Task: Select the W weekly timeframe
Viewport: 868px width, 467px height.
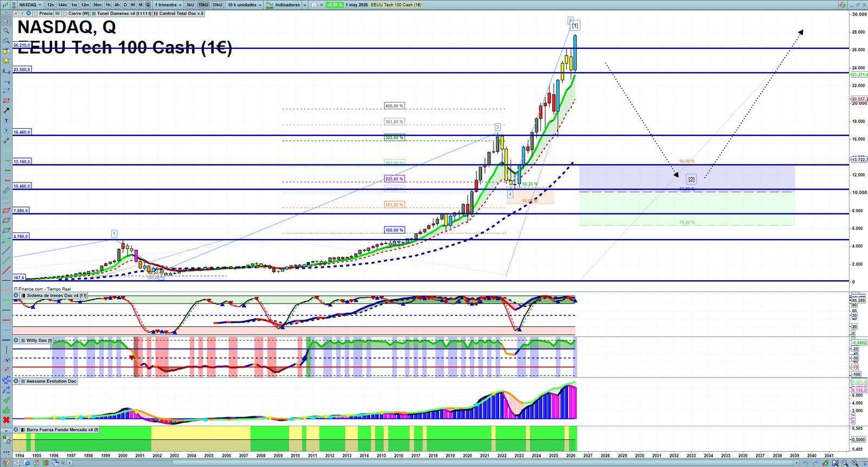Action: [x=133, y=5]
